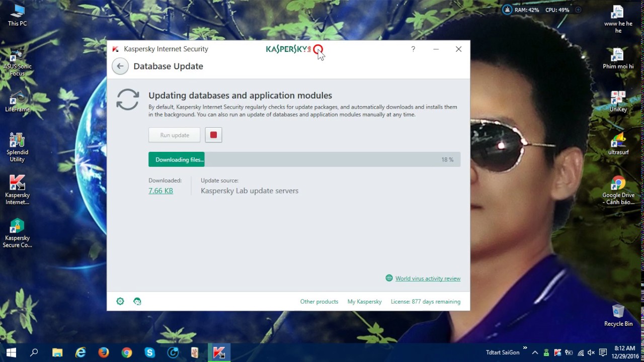Click the RAM: 42% widget
The width and height of the screenshot is (644, 362).
point(527,10)
